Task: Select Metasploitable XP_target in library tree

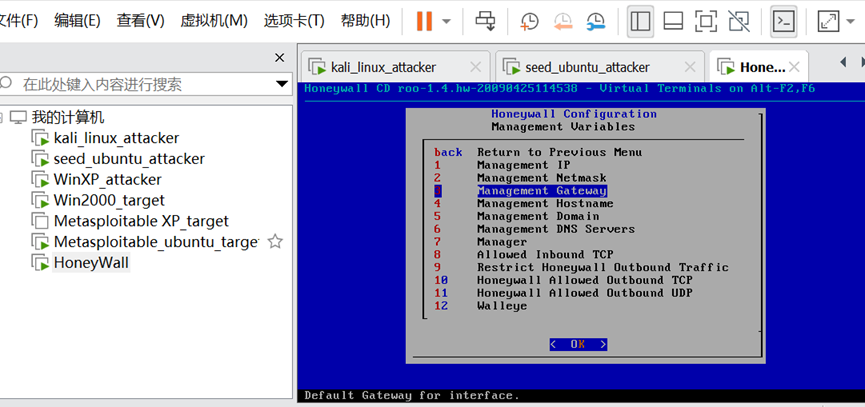Action: (x=141, y=221)
